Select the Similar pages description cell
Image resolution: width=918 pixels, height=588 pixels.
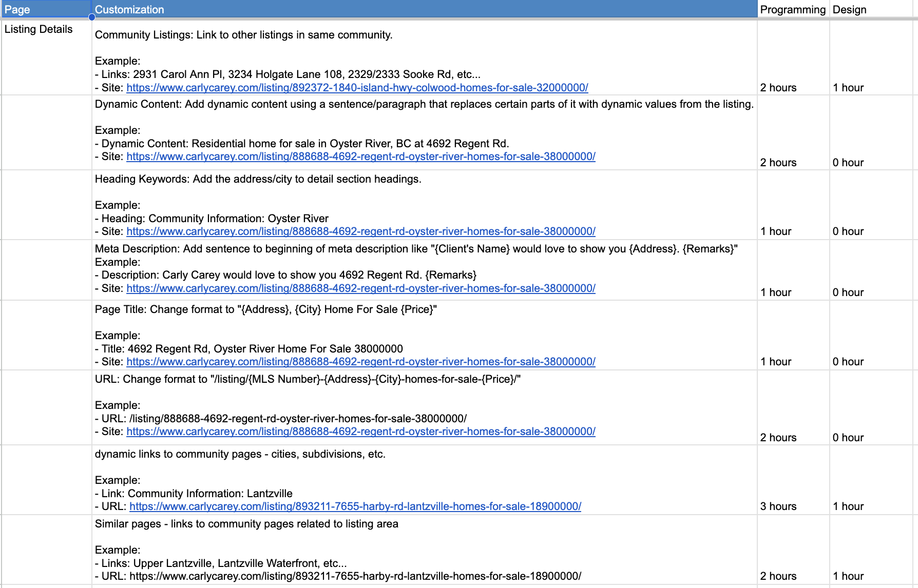coord(424,550)
